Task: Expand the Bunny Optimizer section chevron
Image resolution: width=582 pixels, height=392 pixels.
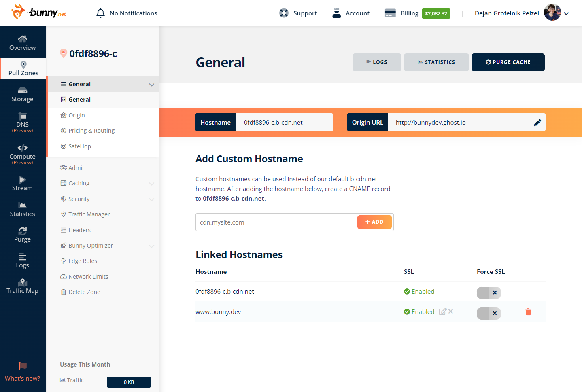Action: coord(151,246)
